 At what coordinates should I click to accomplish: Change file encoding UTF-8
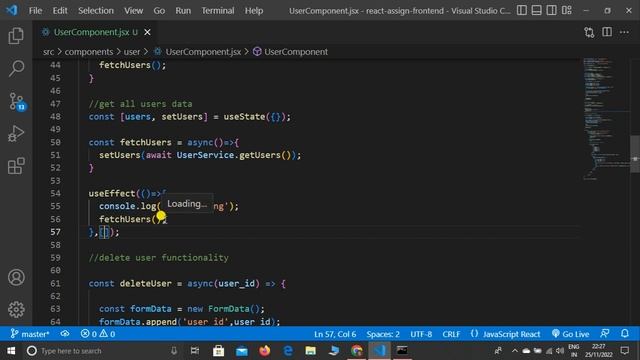click(421, 334)
